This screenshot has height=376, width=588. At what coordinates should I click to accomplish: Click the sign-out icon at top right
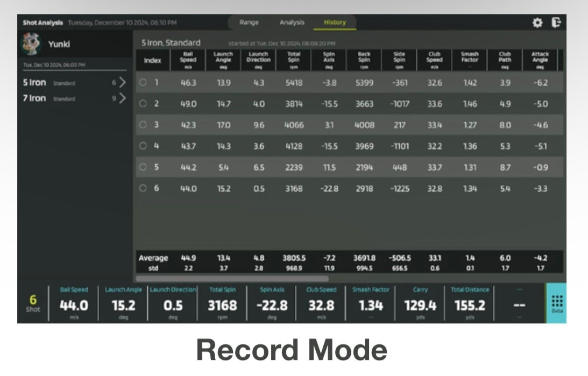pyautogui.click(x=557, y=23)
